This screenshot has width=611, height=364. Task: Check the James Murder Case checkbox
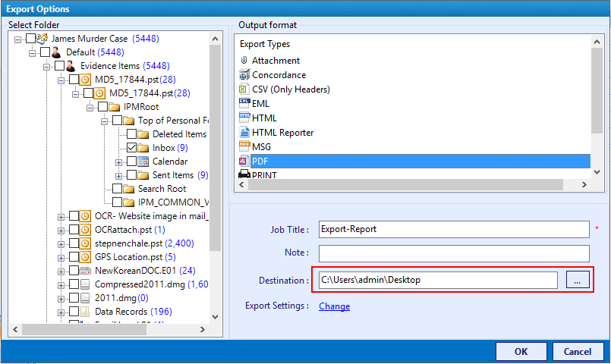point(31,39)
